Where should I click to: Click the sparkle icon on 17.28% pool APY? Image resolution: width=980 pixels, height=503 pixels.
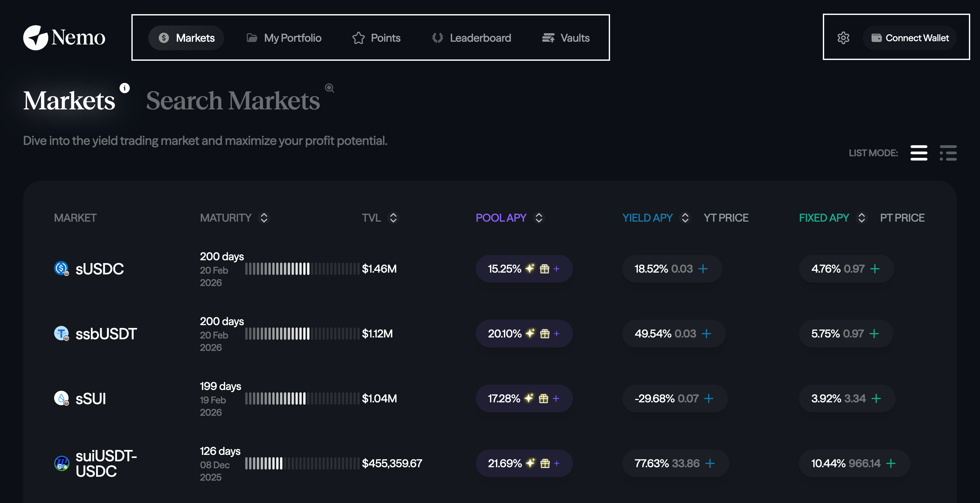point(529,398)
